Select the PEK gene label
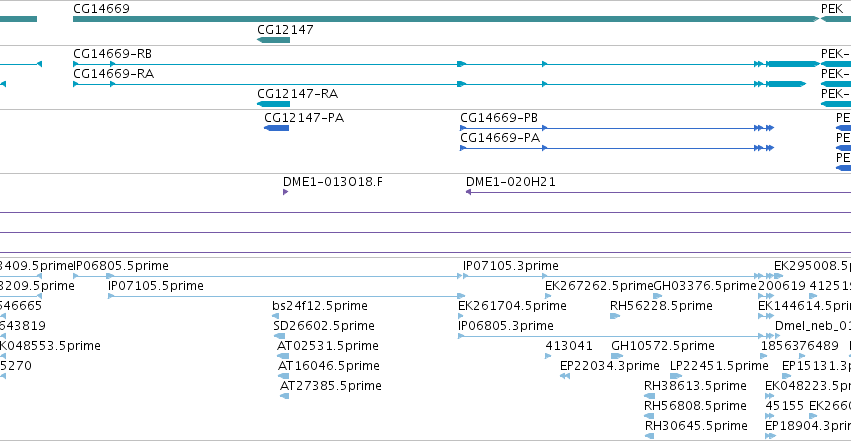 (x=832, y=9)
